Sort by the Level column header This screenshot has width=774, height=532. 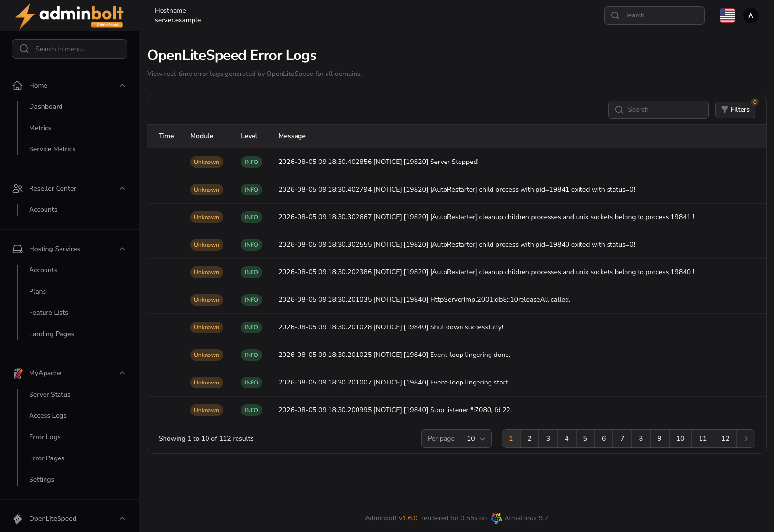click(x=249, y=136)
